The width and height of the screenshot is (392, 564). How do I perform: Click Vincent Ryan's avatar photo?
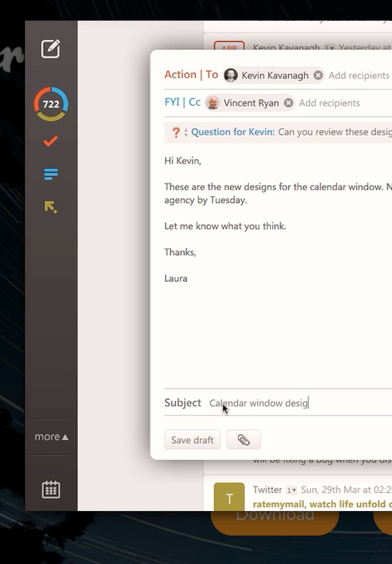click(213, 103)
